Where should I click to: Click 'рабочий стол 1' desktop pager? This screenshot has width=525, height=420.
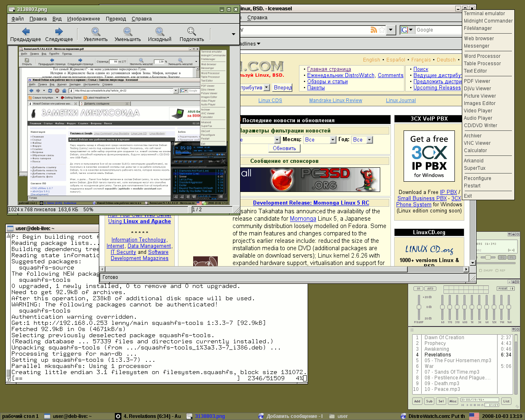pyautogui.click(x=21, y=416)
